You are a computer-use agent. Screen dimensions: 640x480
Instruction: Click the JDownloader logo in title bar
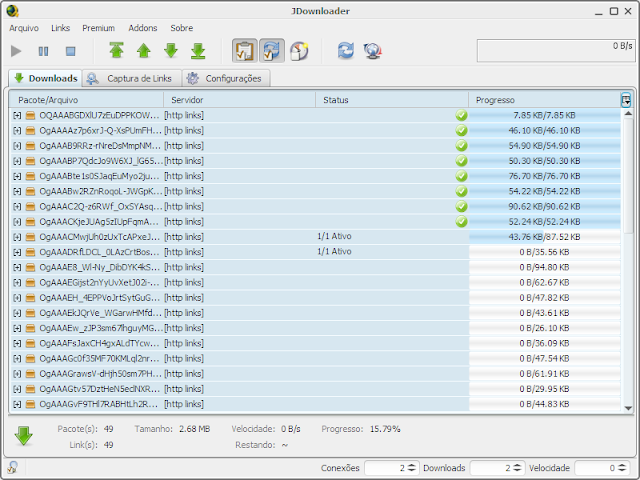(13, 11)
